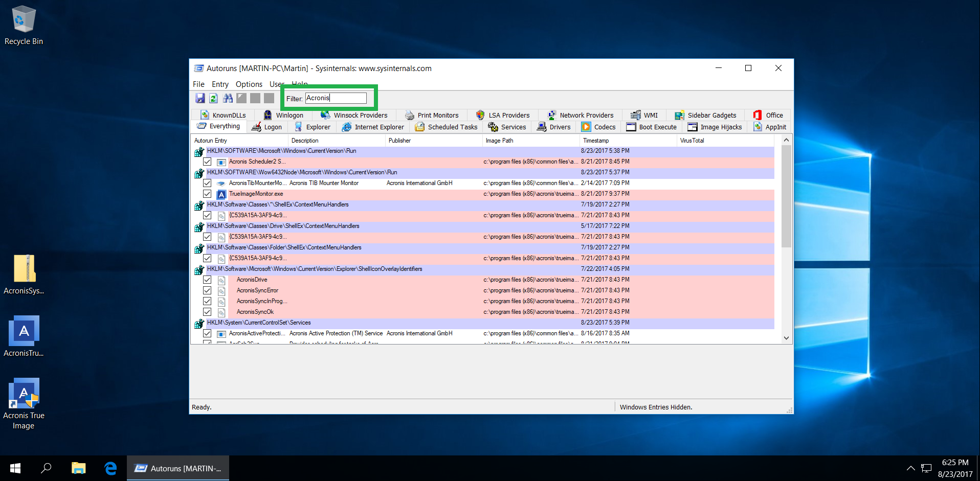The width and height of the screenshot is (980, 481).
Task: Sort by the Publisher column header
Action: point(434,141)
